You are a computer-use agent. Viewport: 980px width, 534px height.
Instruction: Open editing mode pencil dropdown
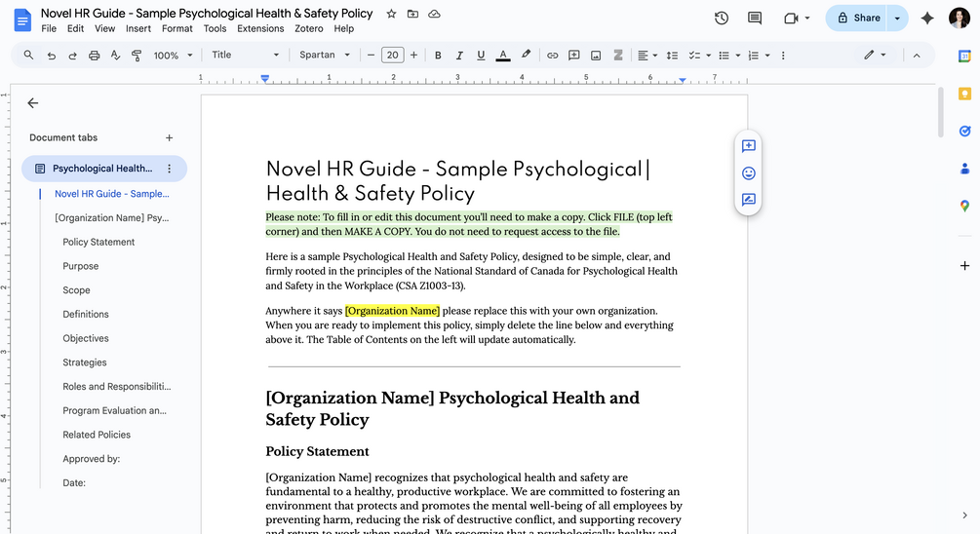click(875, 55)
